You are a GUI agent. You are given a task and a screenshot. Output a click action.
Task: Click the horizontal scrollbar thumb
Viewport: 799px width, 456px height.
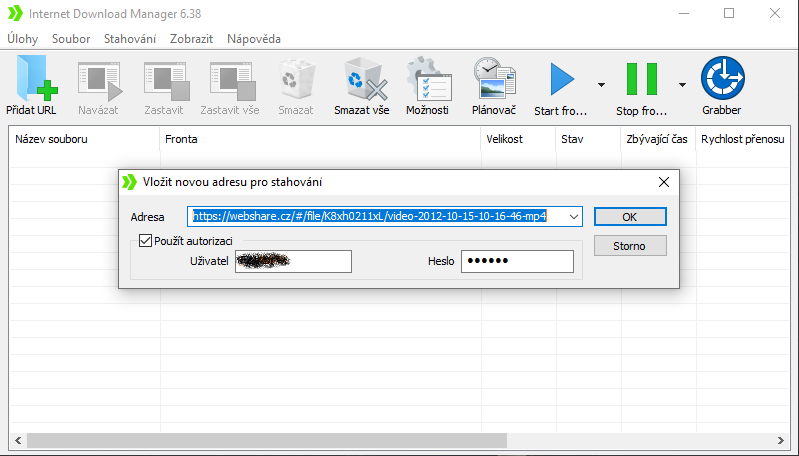[x=267, y=440]
